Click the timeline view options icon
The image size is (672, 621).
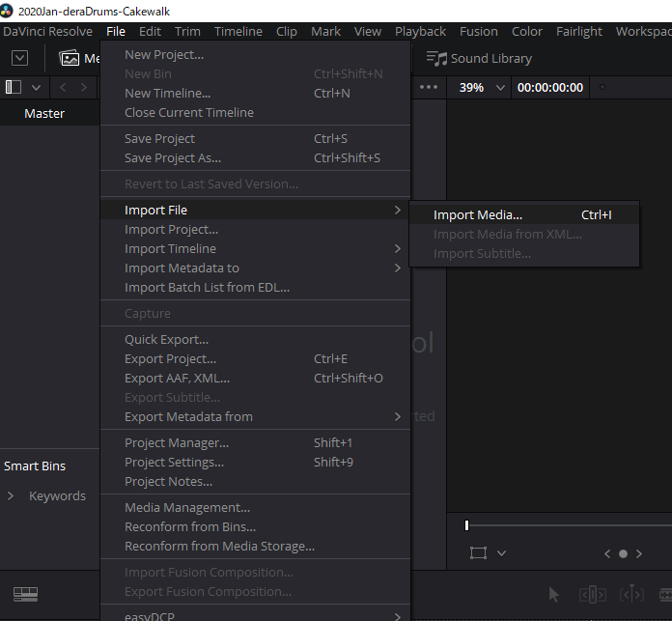25,594
